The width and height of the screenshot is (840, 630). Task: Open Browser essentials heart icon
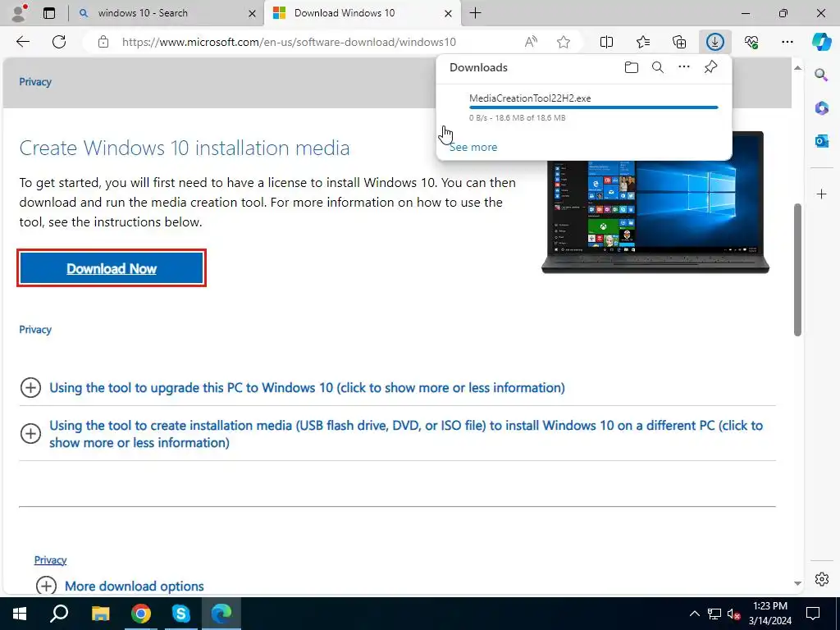click(751, 42)
